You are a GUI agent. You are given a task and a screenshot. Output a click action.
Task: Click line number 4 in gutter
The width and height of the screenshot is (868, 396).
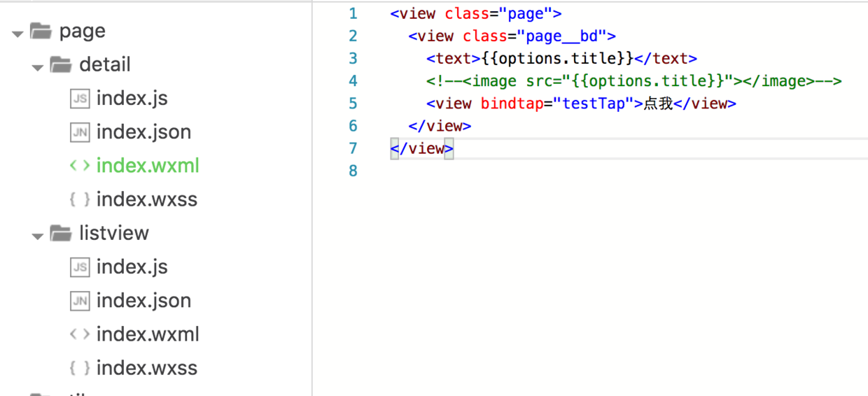[353, 80]
